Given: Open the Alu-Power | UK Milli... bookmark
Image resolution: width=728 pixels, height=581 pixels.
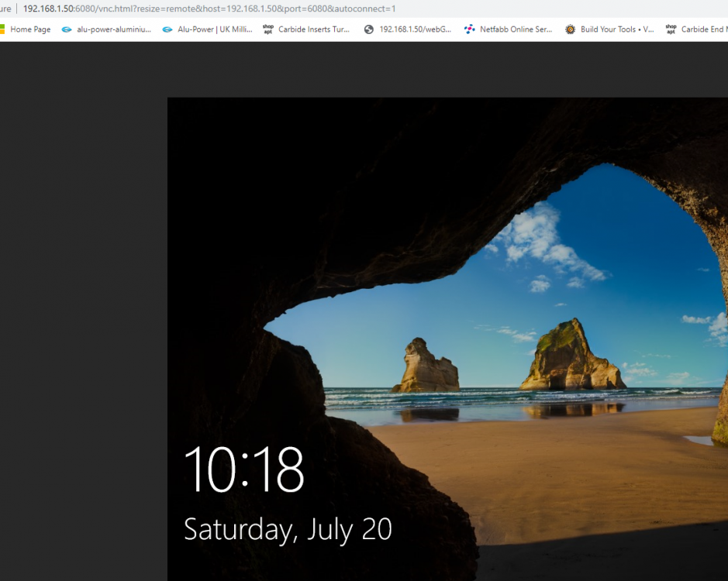Looking at the screenshot, I should tap(207, 29).
